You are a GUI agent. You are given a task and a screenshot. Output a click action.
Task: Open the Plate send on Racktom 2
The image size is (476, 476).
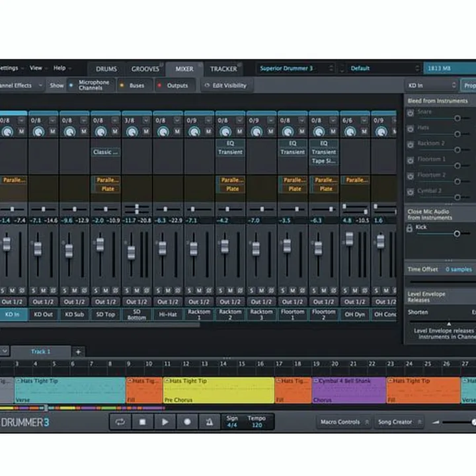232,189
